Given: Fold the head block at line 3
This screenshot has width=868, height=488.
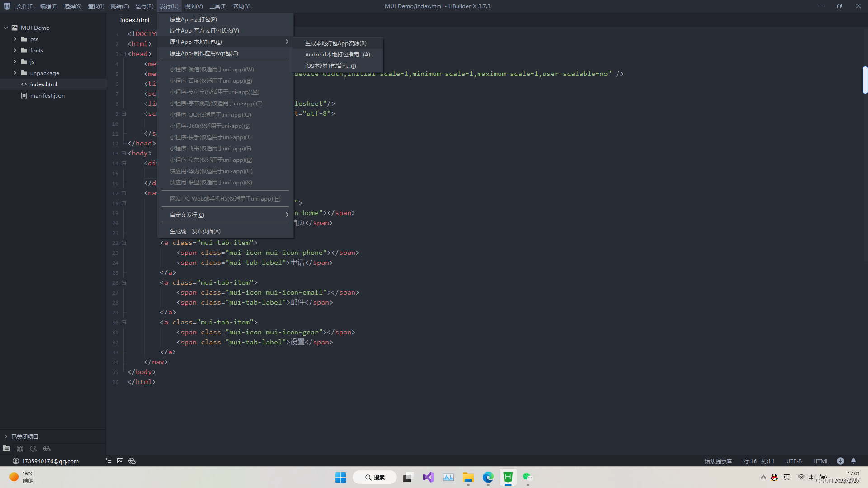Looking at the screenshot, I should 123,54.
